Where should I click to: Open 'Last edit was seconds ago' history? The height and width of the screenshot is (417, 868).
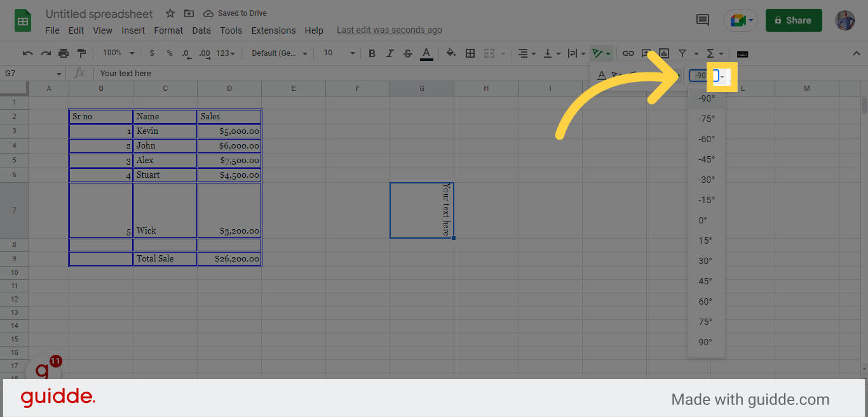389,30
